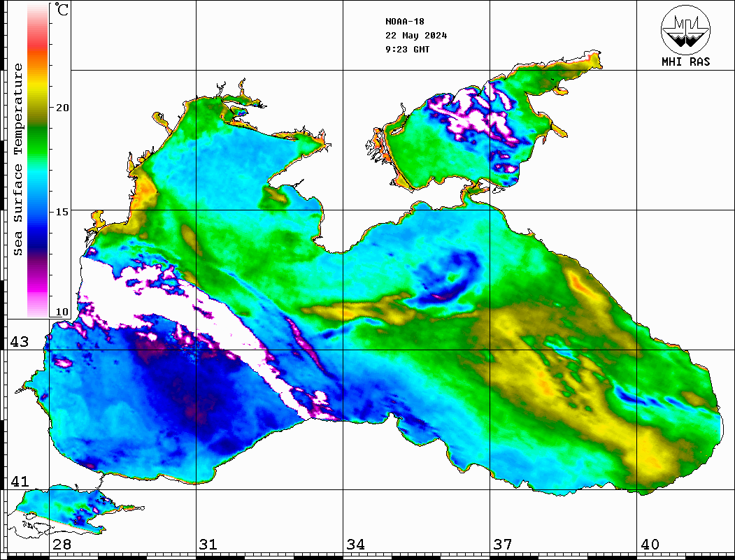The image size is (735, 560).
Task: Click the '22 May 2024' date text
Action: click(416, 36)
